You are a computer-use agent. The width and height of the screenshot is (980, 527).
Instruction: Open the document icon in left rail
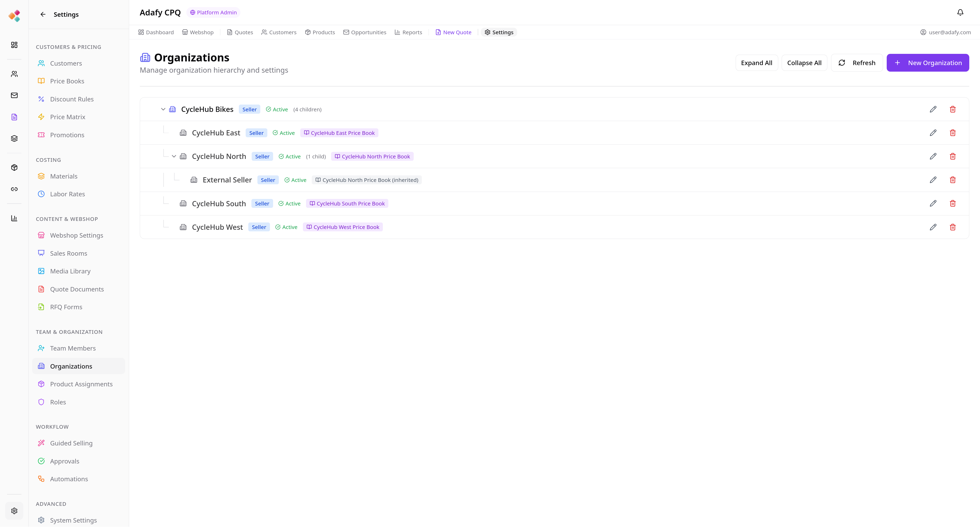pyautogui.click(x=14, y=117)
